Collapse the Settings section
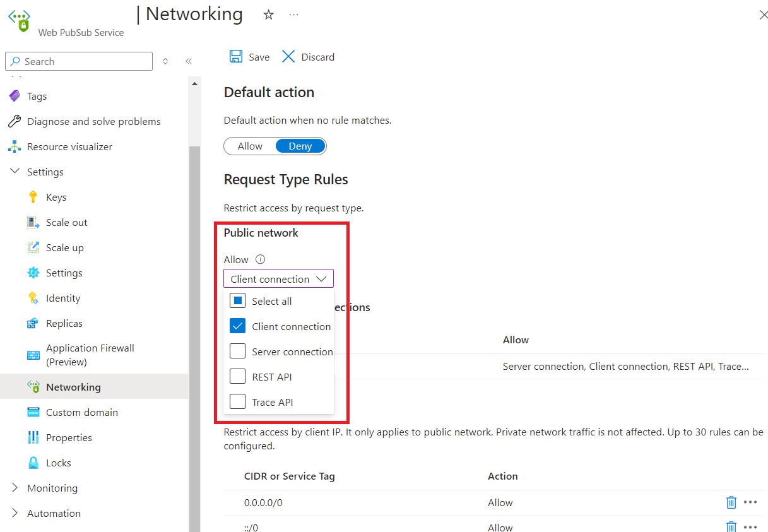The image size is (768, 532). pos(15,172)
